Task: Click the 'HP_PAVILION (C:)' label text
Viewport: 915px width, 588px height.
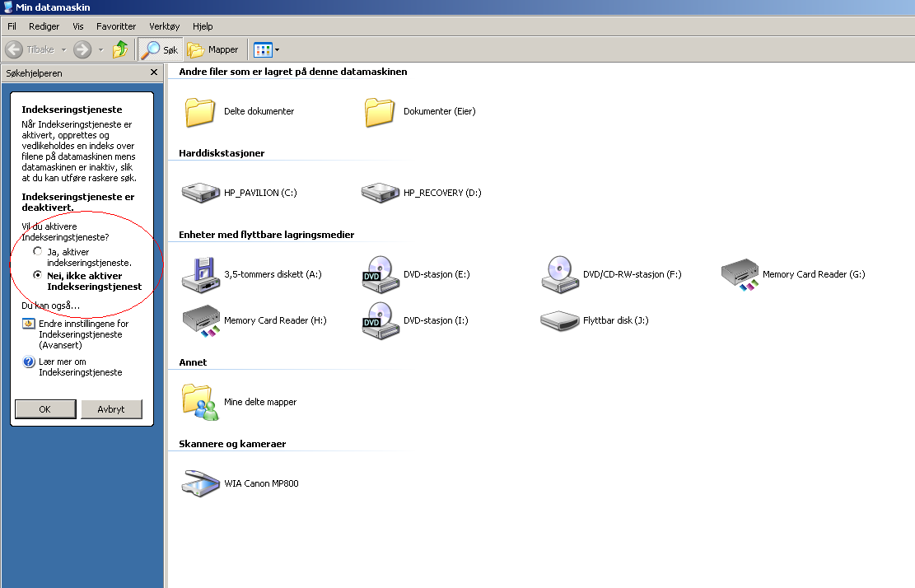Action: (x=260, y=193)
